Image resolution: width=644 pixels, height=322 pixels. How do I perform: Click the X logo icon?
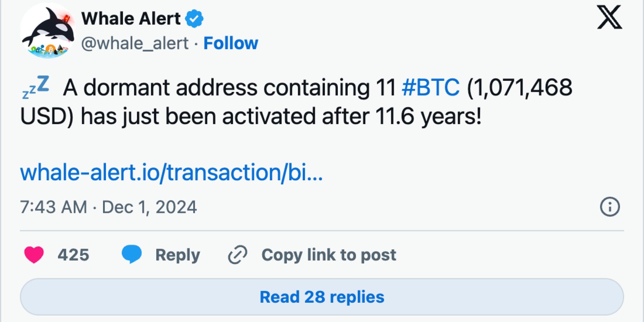609,17
